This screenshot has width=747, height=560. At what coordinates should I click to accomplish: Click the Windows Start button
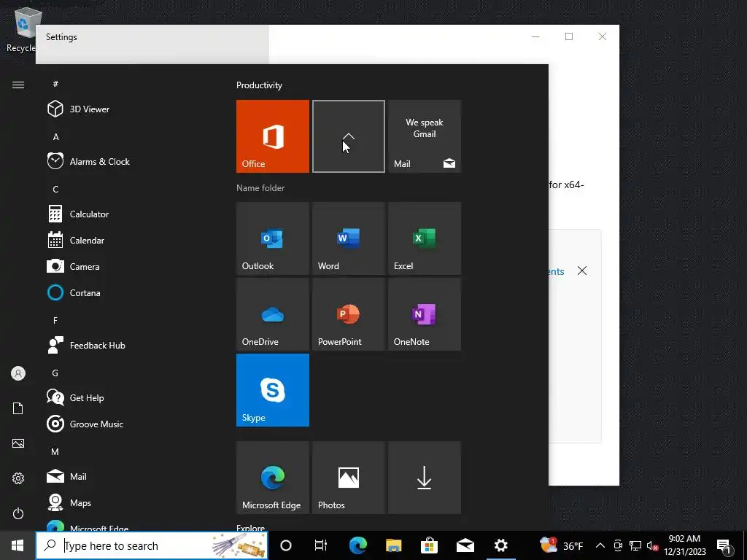[x=18, y=545]
